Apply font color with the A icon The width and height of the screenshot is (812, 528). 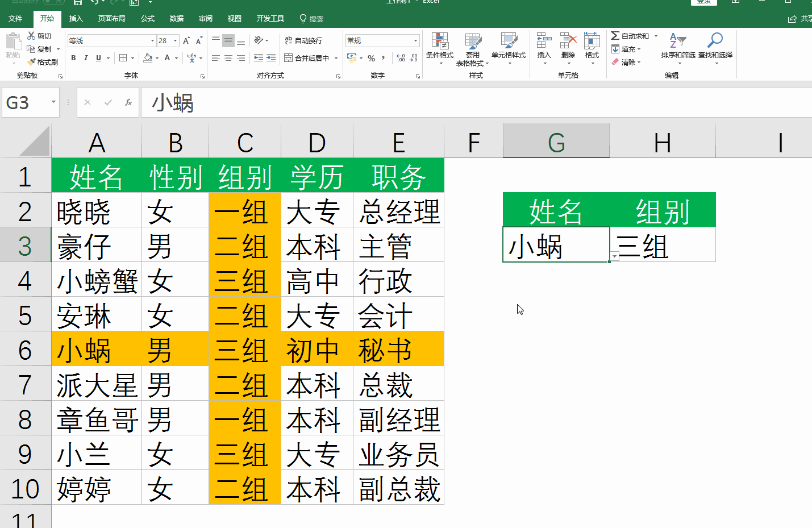tap(167, 58)
